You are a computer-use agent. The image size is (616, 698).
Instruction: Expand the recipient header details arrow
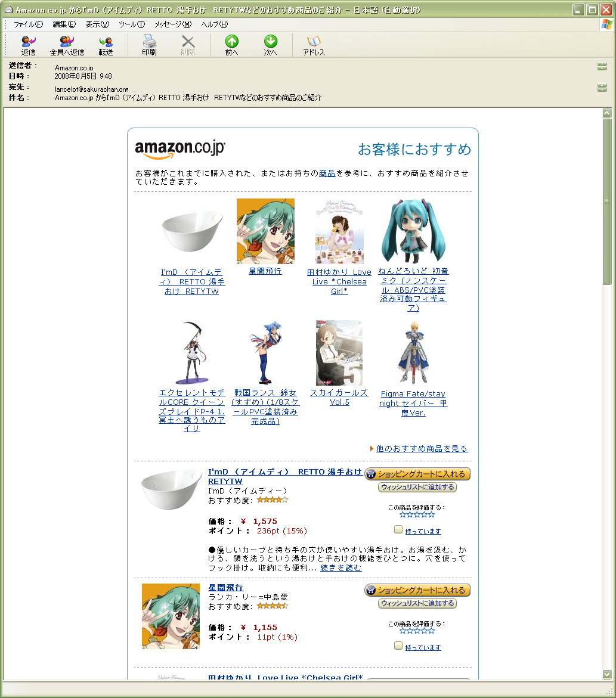602,88
